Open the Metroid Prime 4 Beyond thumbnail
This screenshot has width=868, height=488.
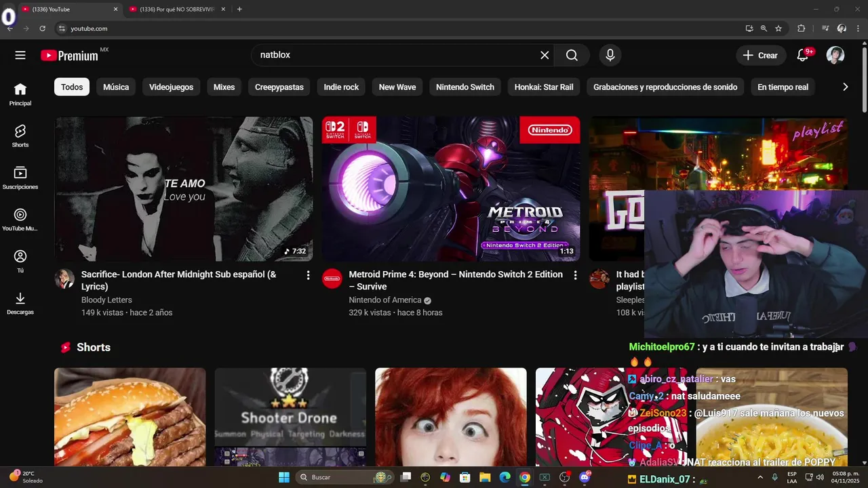point(451,189)
